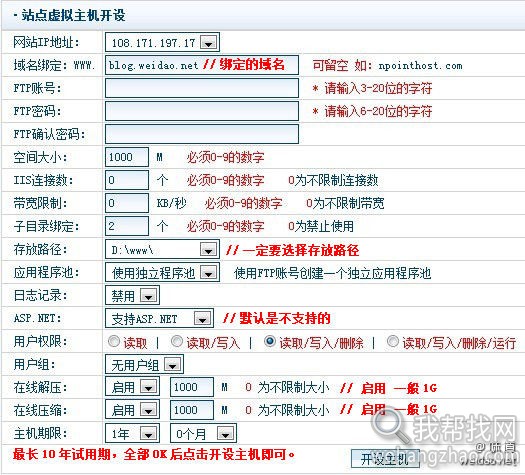This screenshot has width=525, height=475.
Task: Choose the 读取/写入/删除/运行 radio option
Action: pyautogui.click(x=392, y=341)
